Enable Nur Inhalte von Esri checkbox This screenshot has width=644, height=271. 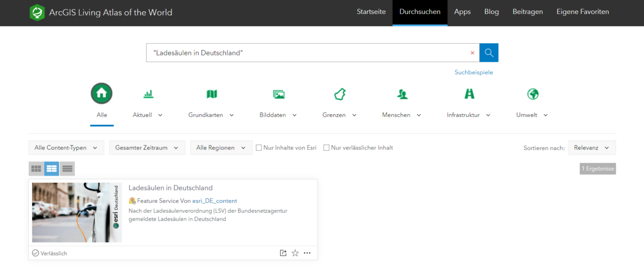[x=259, y=147]
